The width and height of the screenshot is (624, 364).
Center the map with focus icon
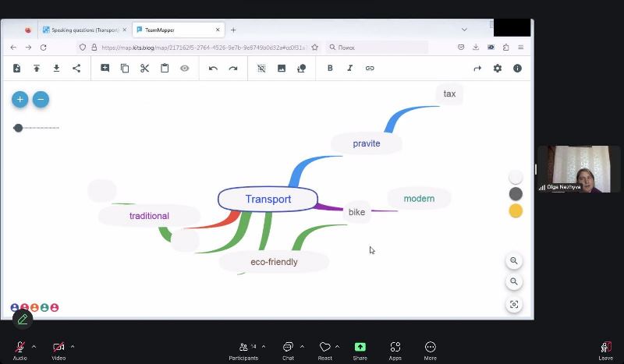coord(514,304)
